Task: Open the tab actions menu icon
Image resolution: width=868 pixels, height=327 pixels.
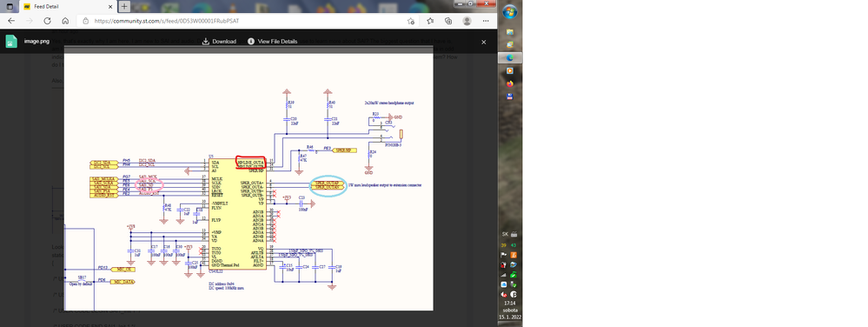Action: 10,7
